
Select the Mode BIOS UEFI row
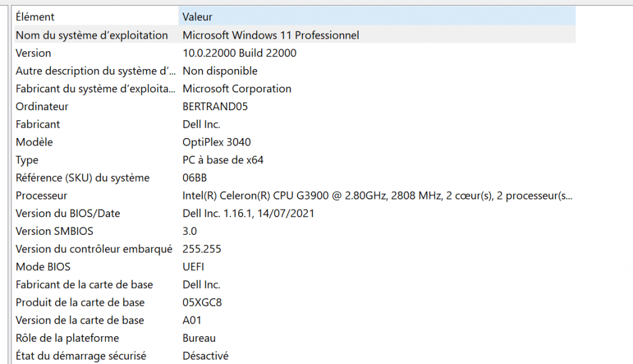43,267
